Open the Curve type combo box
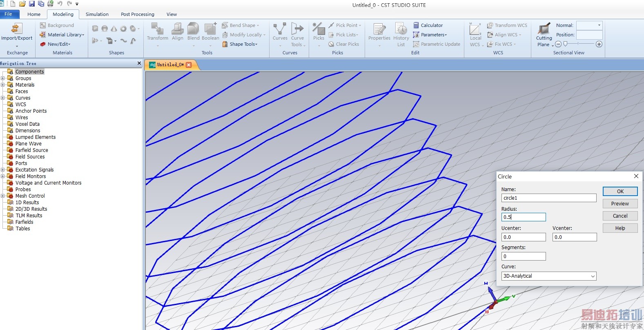The image size is (644, 330). (549, 276)
